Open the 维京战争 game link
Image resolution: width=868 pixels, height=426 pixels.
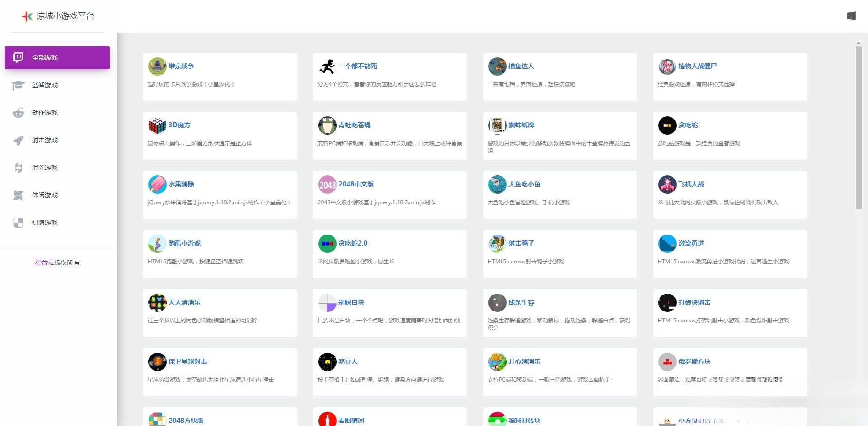(x=181, y=66)
